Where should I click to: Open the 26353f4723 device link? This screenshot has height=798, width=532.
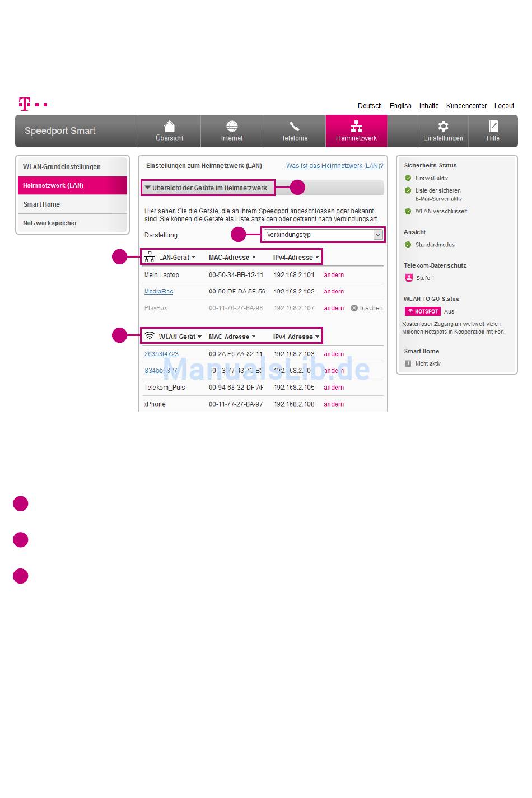click(x=161, y=354)
